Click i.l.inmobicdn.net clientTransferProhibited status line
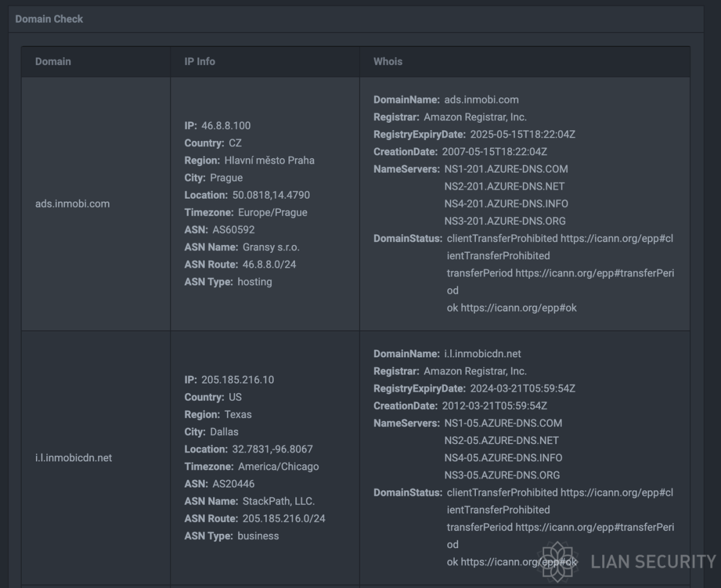The width and height of the screenshot is (721, 588). click(x=560, y=501)
